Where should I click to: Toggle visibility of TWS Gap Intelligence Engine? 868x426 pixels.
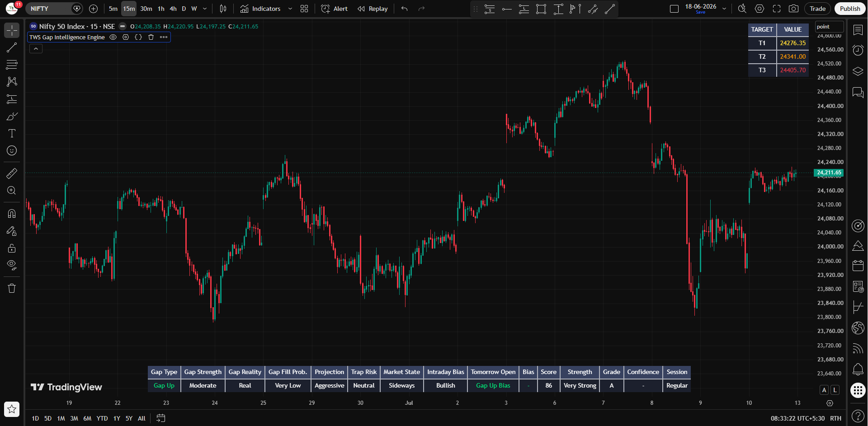[113, 37]
